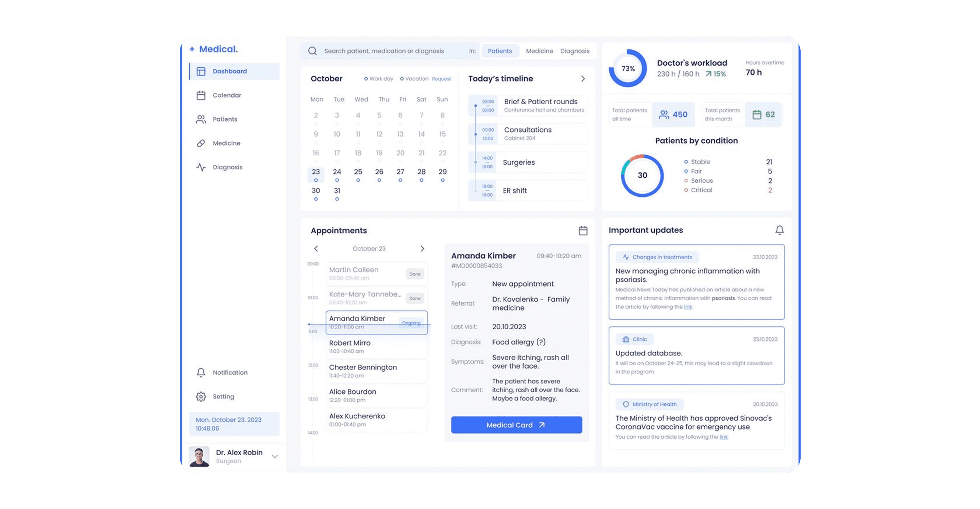980x509 pixels.
Task: Open the ER shift timeline entry
Action: coord(528,190)
